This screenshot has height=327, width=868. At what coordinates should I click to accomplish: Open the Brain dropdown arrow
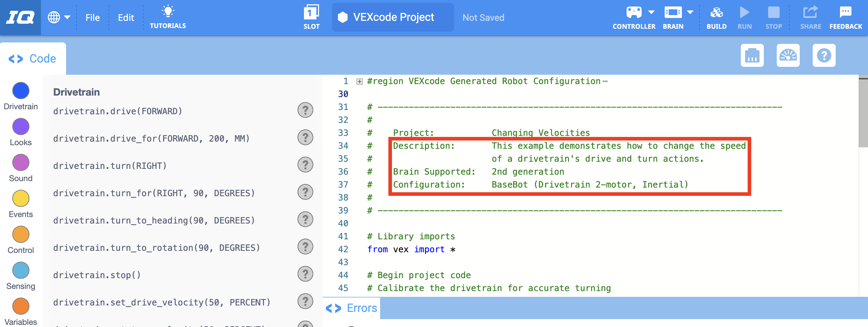coord(690,12)
